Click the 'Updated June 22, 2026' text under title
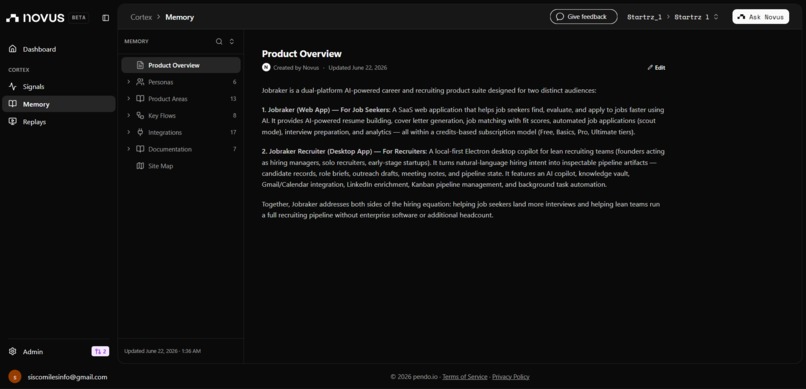Image resolution: width=806 pixels, height=389 pixels. [x=358, y=67]
